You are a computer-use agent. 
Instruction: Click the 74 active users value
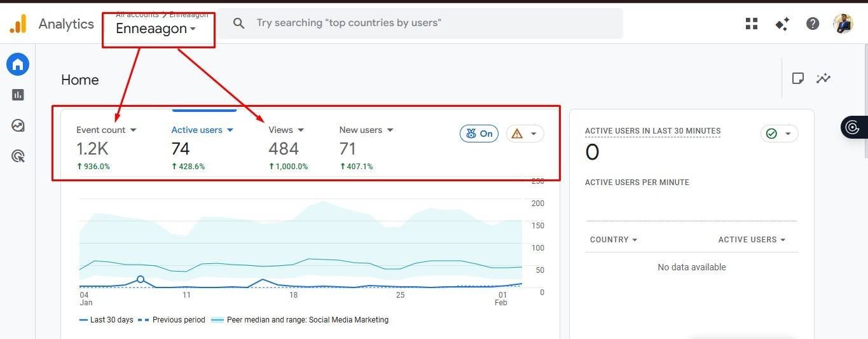coord(181,149)
